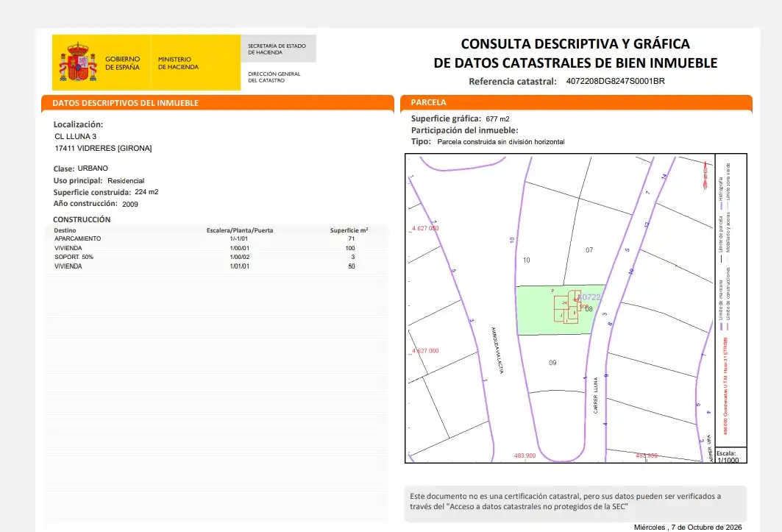Click the '71' surface value
The image size is (782, 532).
tap(352, 238)
